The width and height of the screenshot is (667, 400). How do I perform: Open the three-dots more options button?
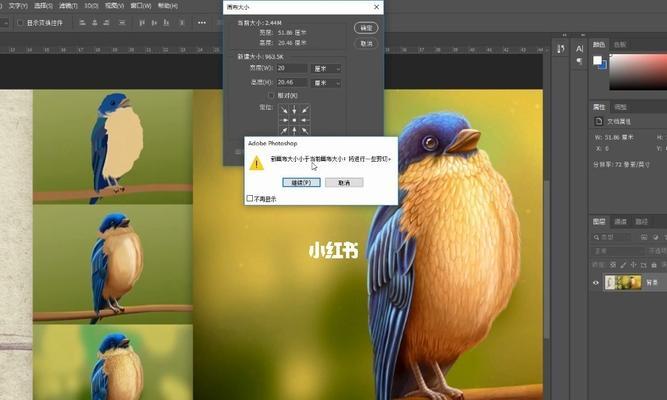[x=202, y=23]
